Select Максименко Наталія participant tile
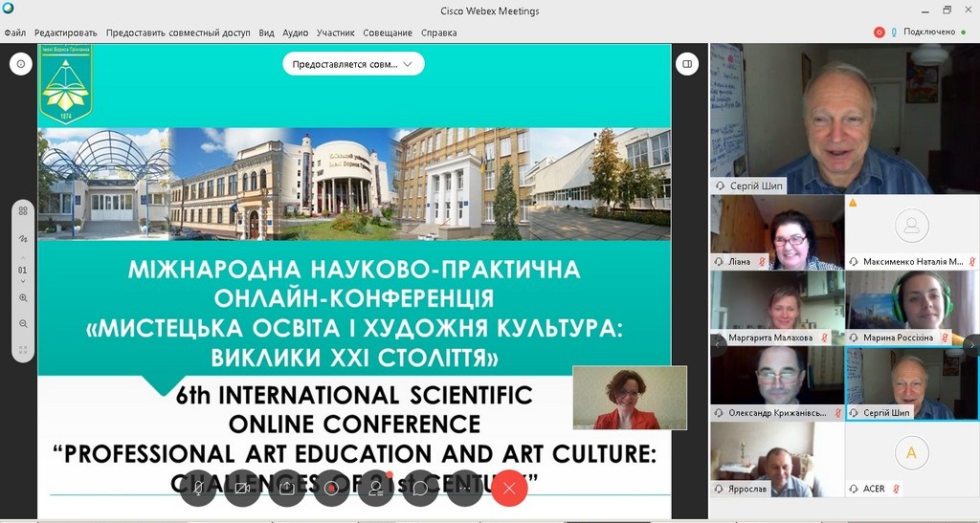 coord(911,232)
